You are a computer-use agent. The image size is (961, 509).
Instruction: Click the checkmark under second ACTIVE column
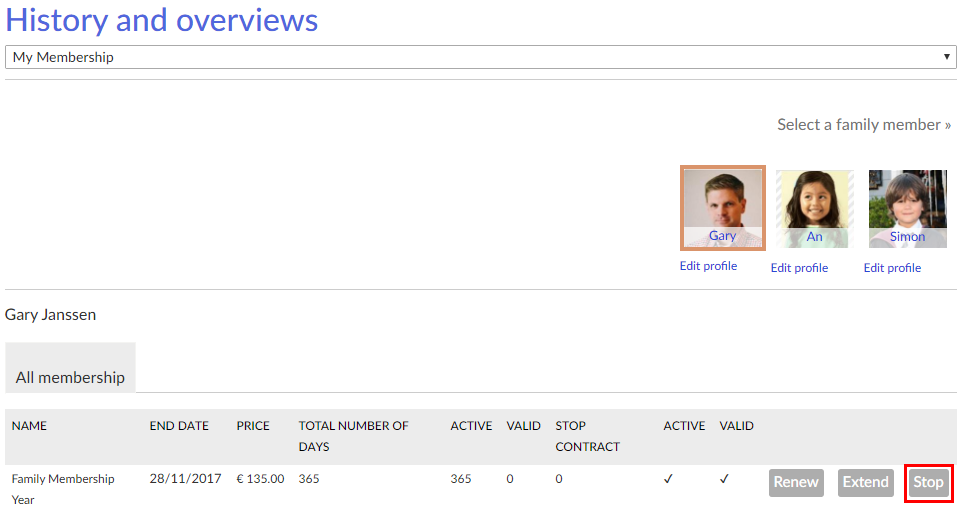pos(668,479)
